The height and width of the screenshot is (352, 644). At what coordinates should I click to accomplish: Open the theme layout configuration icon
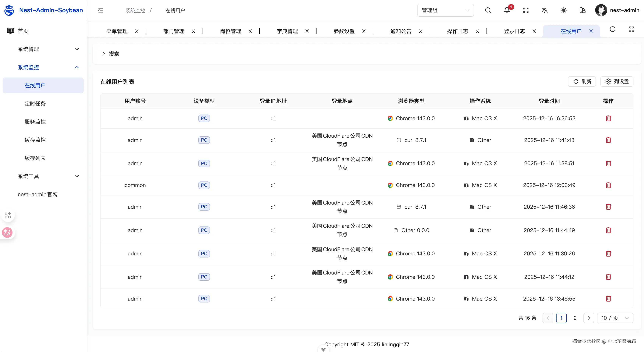click(x=582, y=10)
